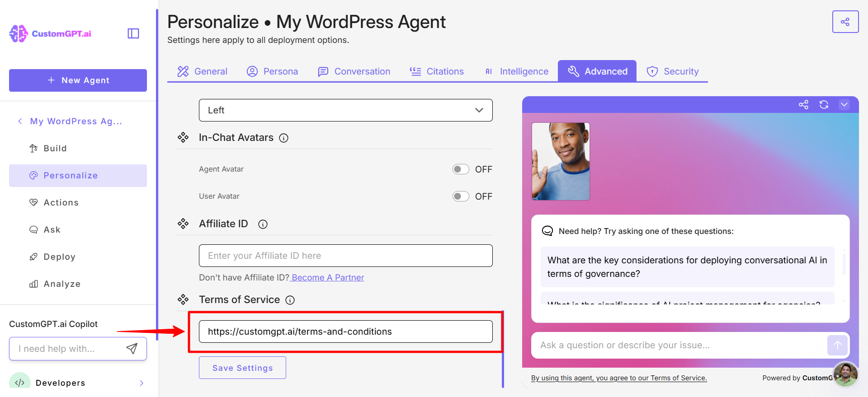Screen dimensions: 868x397
Task: Click the agent avatar photo
Action: point(561,161)
